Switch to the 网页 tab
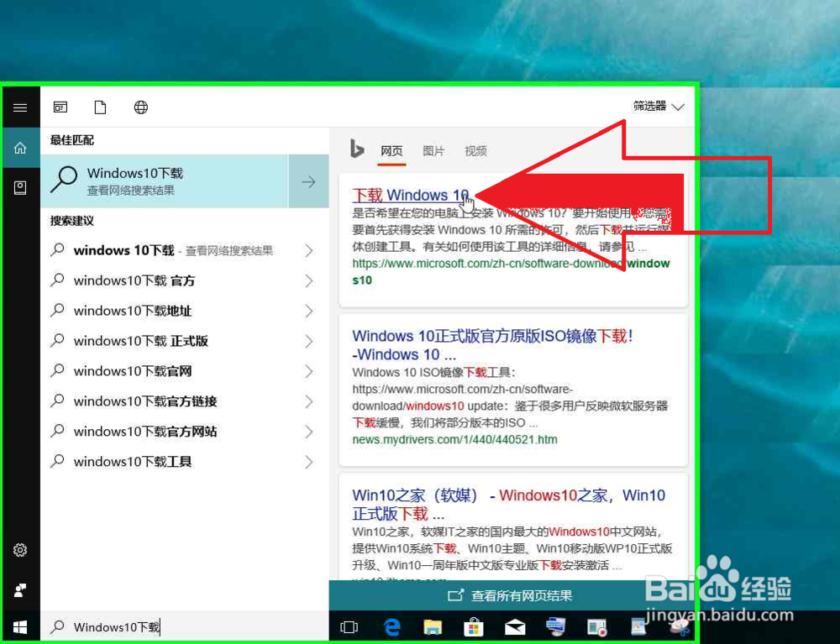840x644 pixels. pos(391,151)
